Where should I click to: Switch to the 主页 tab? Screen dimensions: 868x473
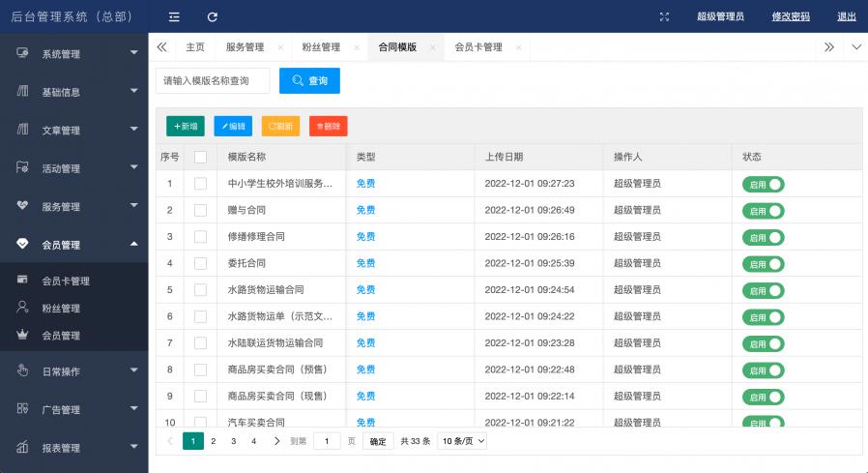tap(195, 47)
